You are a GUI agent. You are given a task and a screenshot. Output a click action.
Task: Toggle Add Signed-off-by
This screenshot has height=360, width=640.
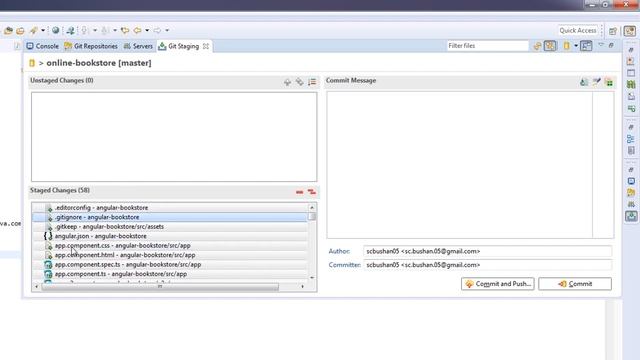(x=596, y=82)
